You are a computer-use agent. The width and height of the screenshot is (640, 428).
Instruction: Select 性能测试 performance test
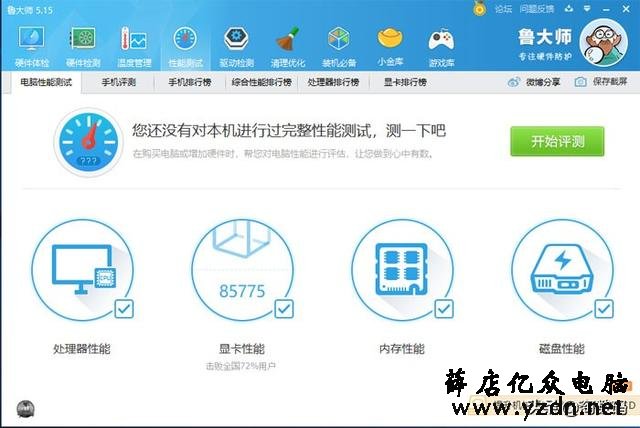click(x=185, y=46)
